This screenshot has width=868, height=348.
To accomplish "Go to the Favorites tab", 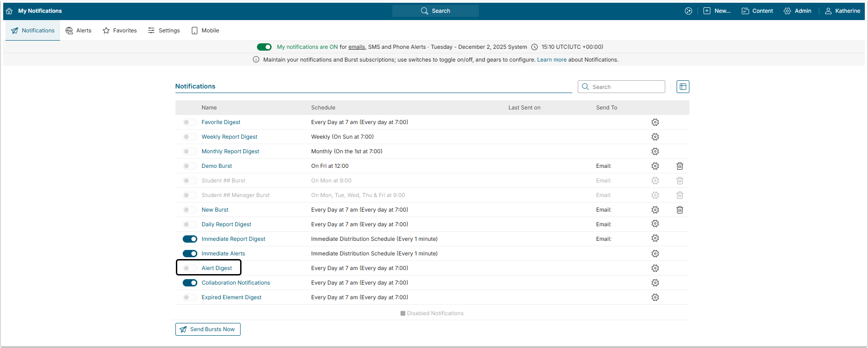I will click(120, 31).
